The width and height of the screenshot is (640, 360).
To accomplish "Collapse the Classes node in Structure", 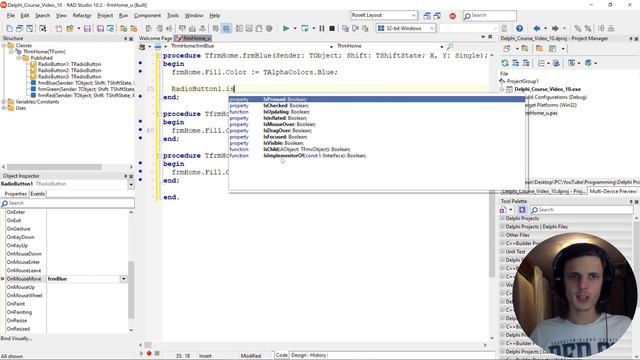I will [x=4, y=46].
